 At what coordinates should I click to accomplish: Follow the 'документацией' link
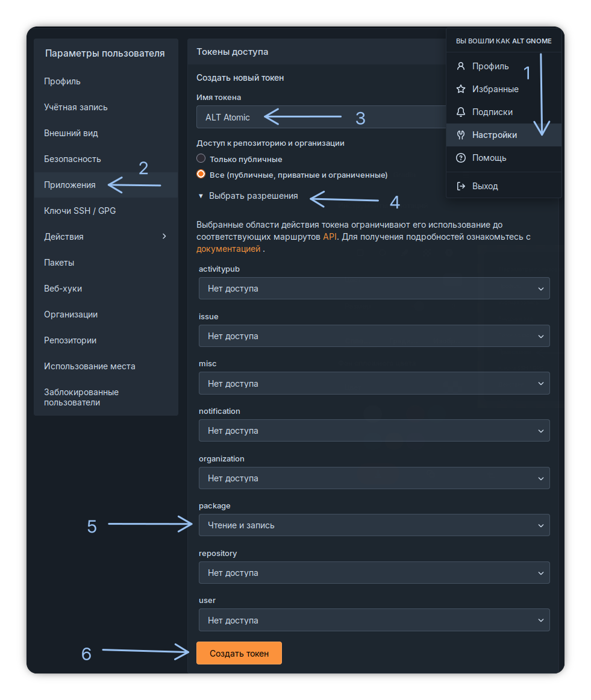point(228,249)
